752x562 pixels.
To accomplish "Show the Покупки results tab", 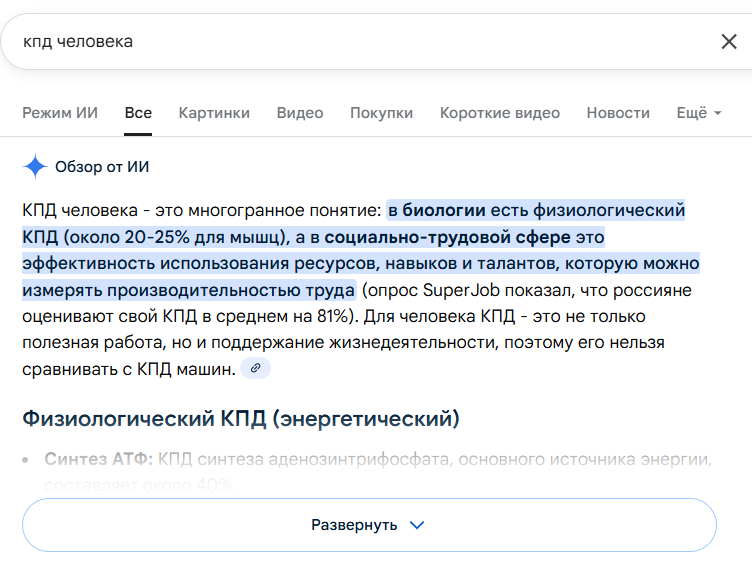I will coord(381,113).
